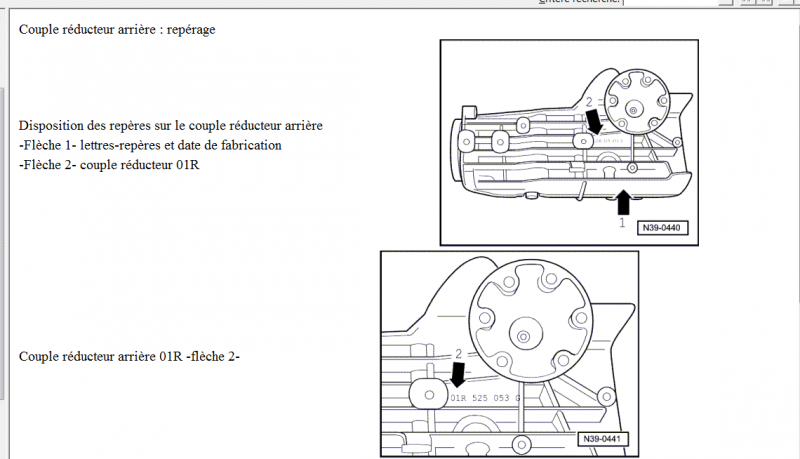This screenshot has height=459, width=800.
Task: Click black arrow 2 in the lower diagram
Action: pos(459,374)
